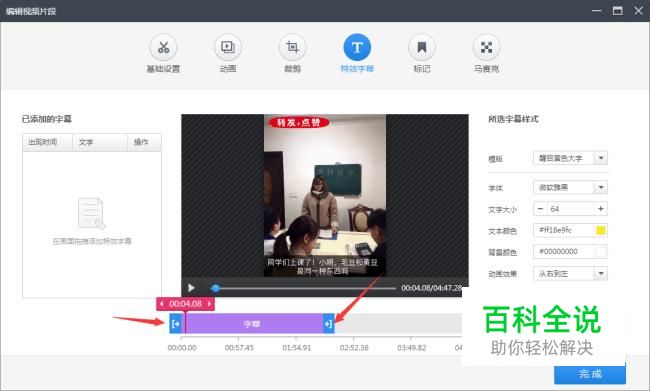Expand the 动画效果 animation effect dropdown

pyautogui.click(x=601, y=273)
